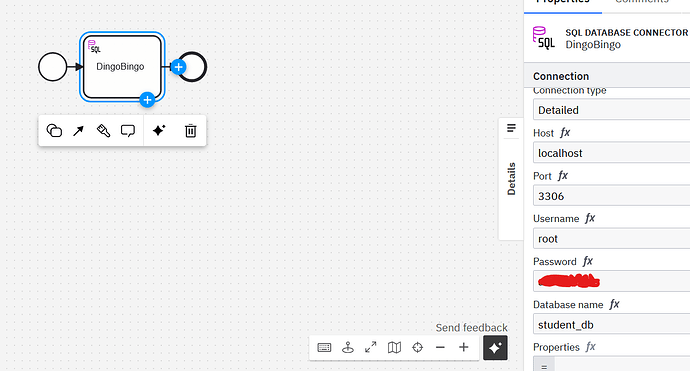Switch to the Properties tab
Screen dimensions: 690x371
pos(563,2)
